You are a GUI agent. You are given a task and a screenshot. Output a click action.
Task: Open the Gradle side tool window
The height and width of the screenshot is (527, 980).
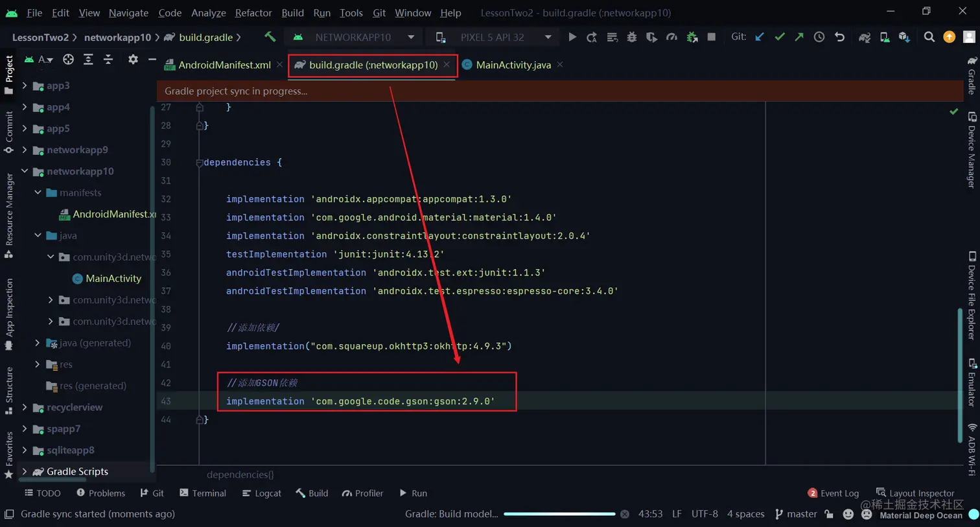(x=972, y=75)
